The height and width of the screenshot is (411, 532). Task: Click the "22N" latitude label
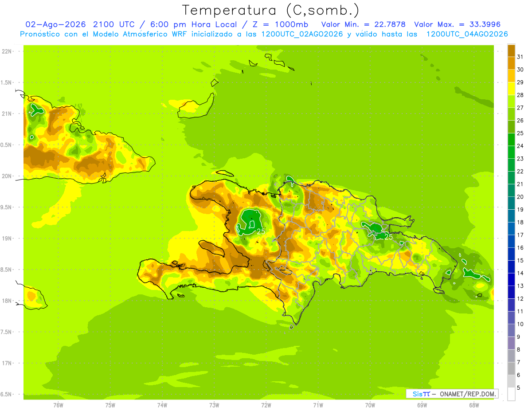click(6, 51)
